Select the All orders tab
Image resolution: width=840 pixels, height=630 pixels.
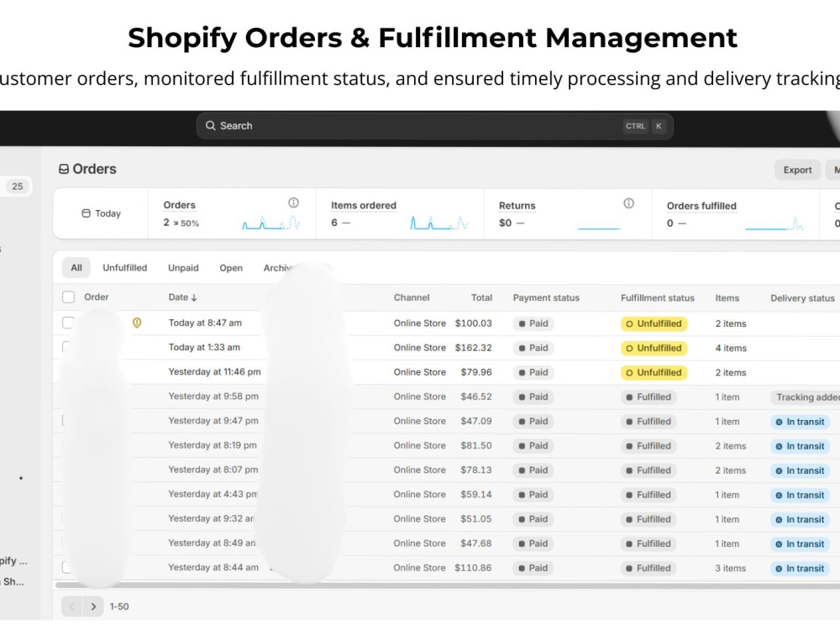(76, 267)
